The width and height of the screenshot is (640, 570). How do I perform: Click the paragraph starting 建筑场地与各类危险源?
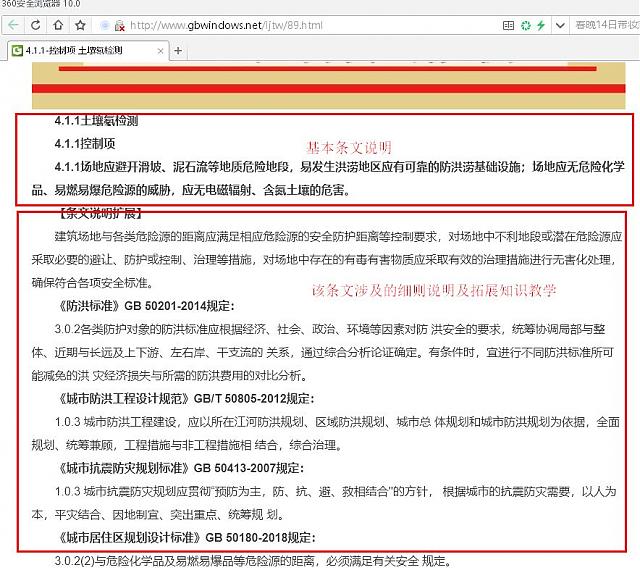point(327,259)
